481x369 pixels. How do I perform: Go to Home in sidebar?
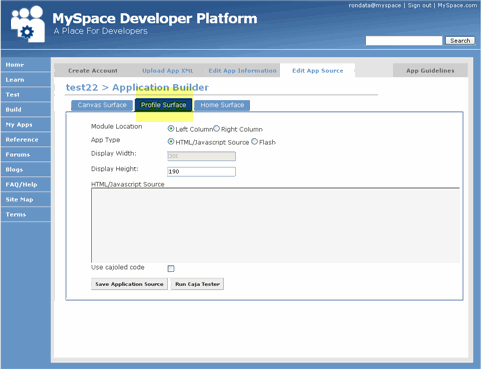(26, 65)
